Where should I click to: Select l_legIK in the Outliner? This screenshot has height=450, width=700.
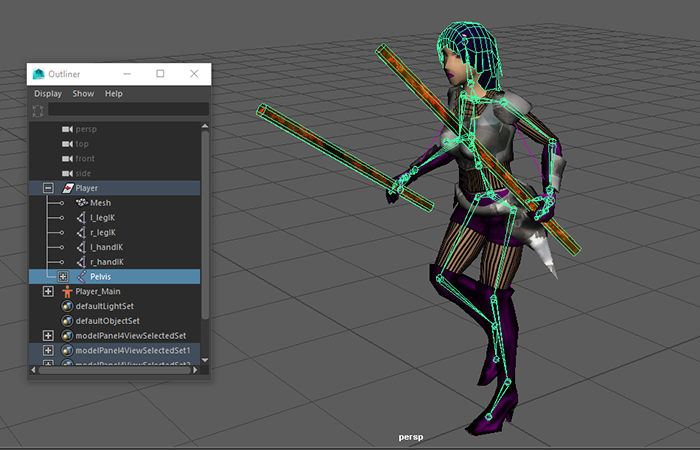coord(103,218)
